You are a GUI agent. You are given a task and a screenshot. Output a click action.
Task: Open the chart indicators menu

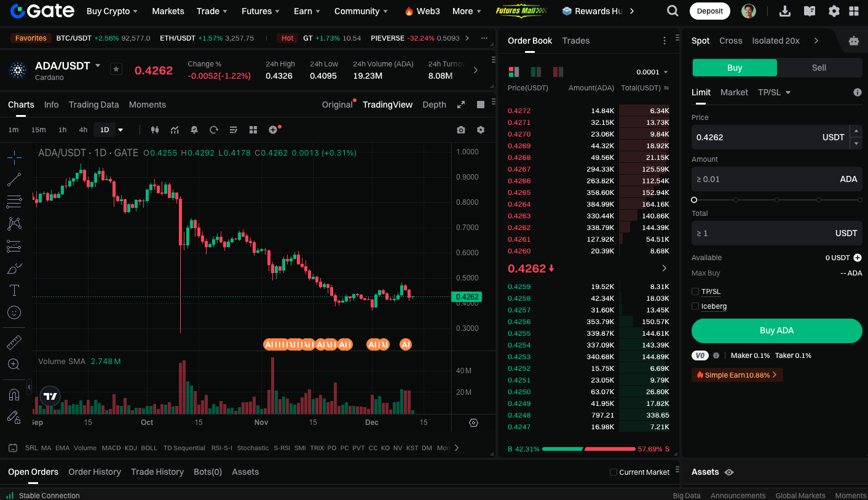[175, 130]
